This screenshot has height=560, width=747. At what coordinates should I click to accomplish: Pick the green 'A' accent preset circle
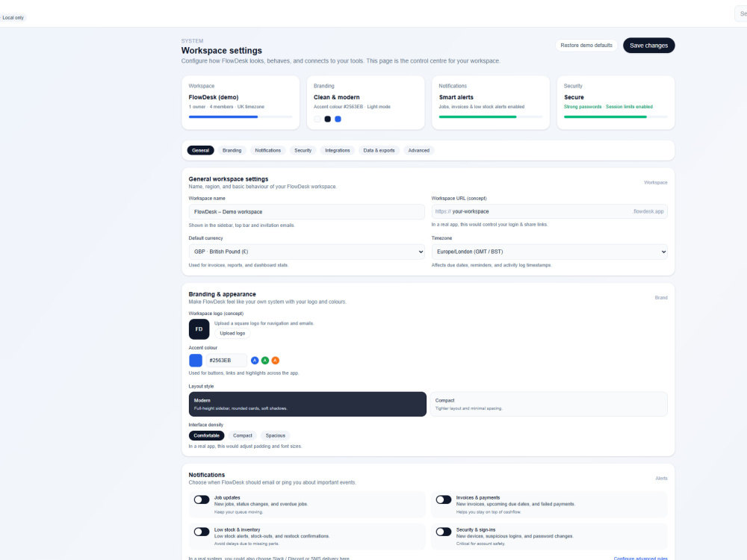coord(265,361)
